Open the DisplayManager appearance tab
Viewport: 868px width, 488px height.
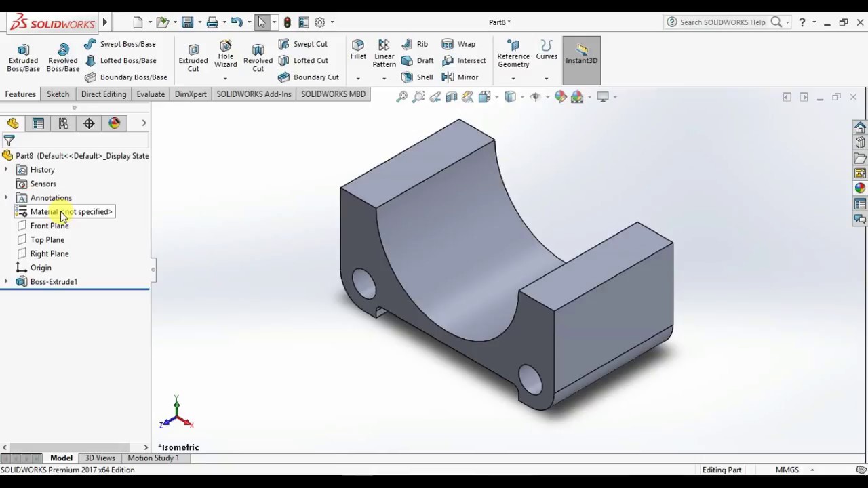point(115,123)
